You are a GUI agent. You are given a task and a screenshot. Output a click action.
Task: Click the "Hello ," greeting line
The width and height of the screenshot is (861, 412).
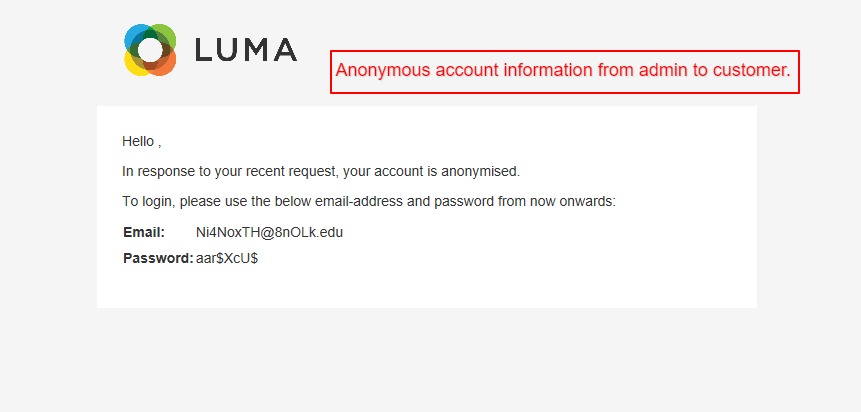[x=142, y=141]
